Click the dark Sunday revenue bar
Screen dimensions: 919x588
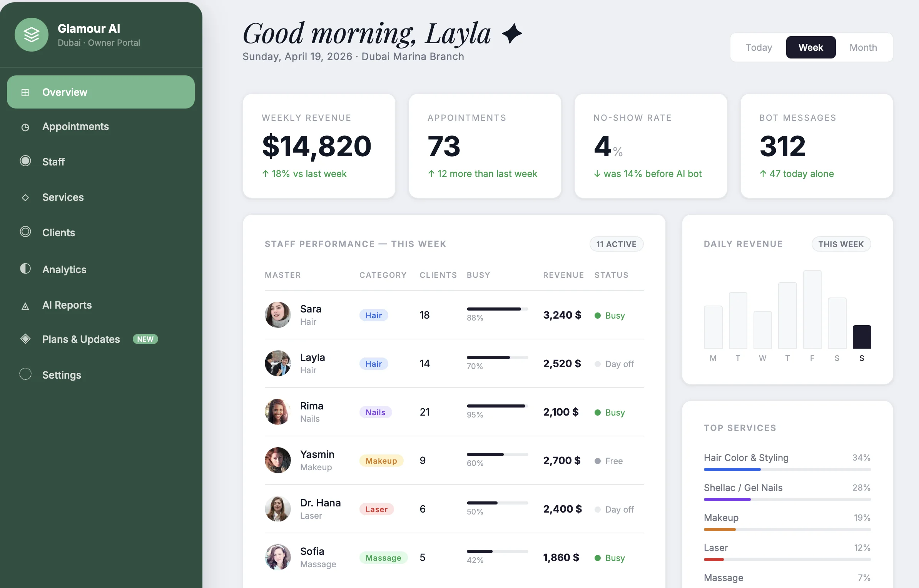[862, 337]
